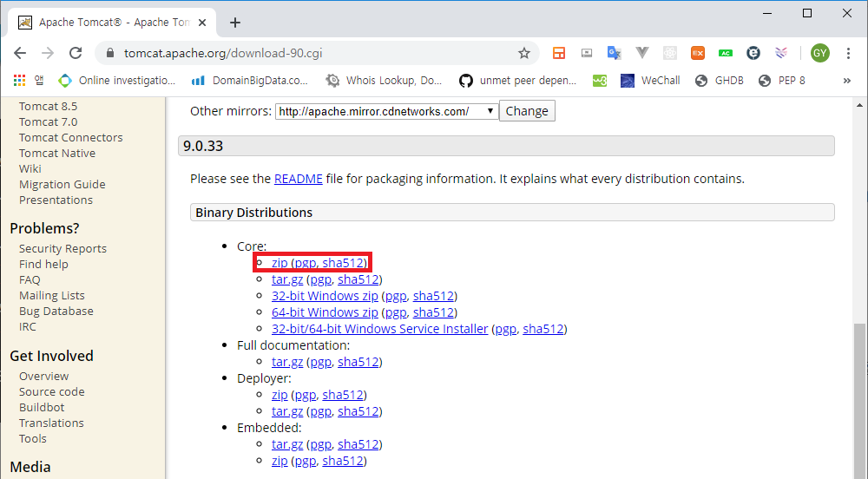The height and width of the screenshot is (479, 868).
Task: Open Presentations in the sidebar
Action: tap(56, 200)
